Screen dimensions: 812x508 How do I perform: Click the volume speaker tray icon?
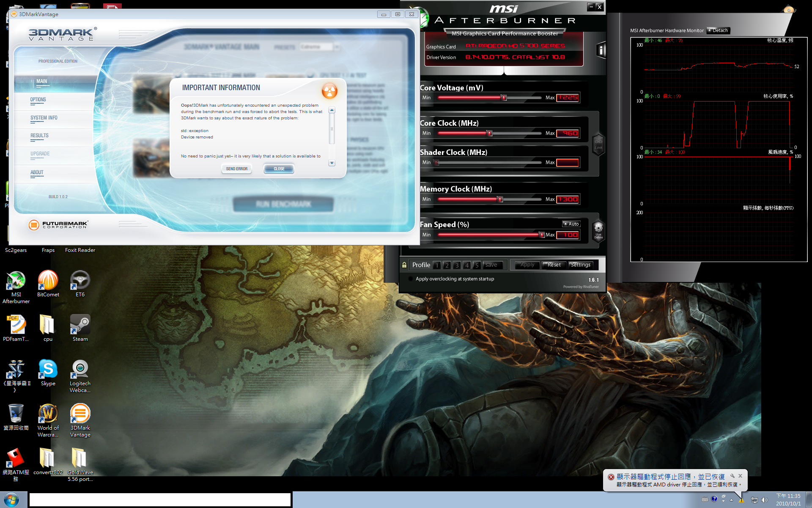click(765, 500)
